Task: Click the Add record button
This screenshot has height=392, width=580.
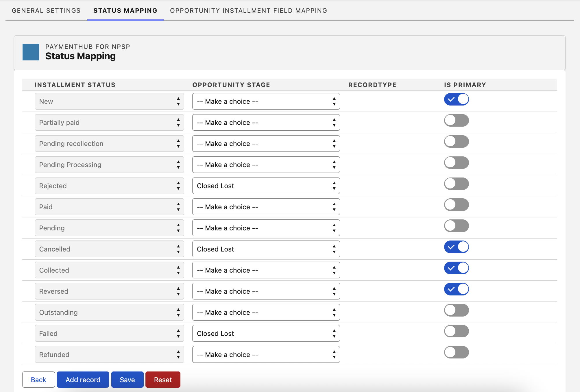Action: click(83, 380)
